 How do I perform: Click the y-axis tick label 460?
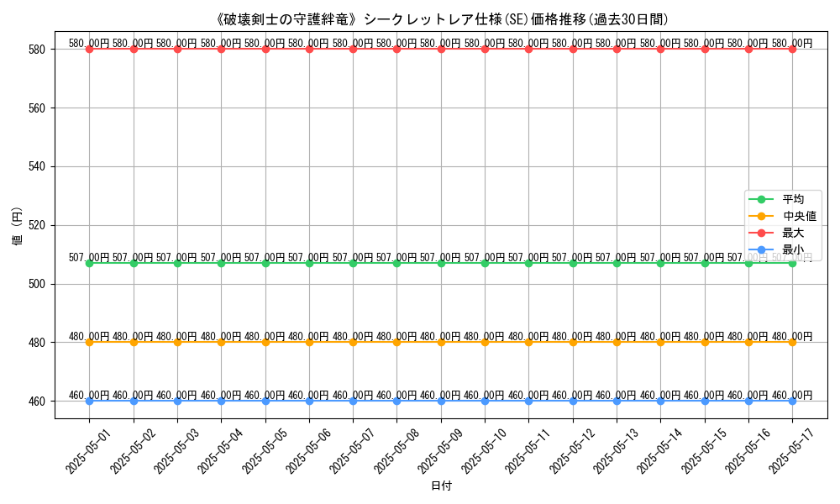coord(37,402)
